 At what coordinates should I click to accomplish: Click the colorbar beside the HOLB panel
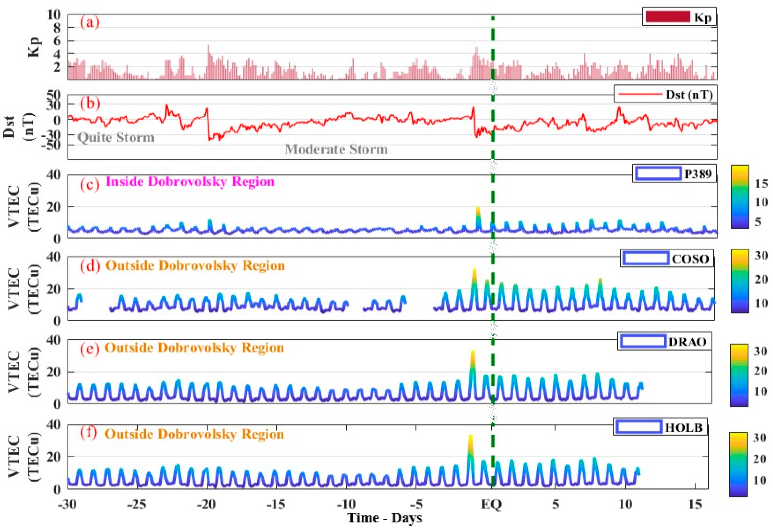pyautogui.click(x=738, y=464)
